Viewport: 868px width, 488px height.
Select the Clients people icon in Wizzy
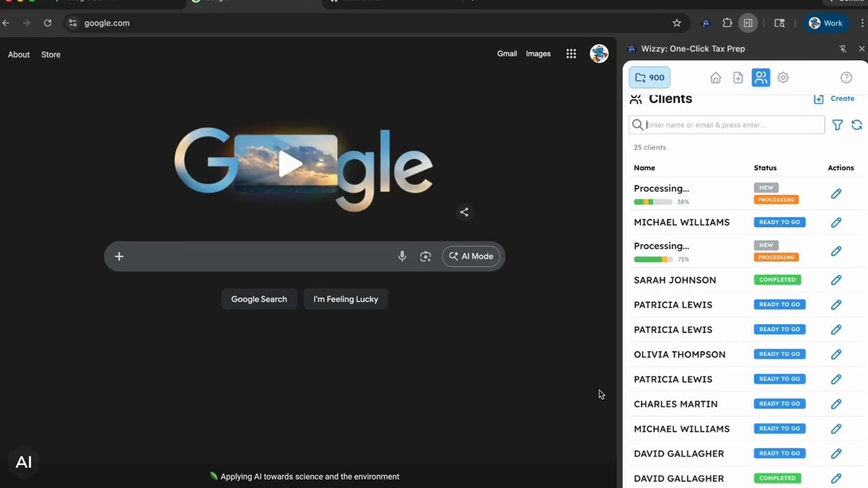point(761,78)
